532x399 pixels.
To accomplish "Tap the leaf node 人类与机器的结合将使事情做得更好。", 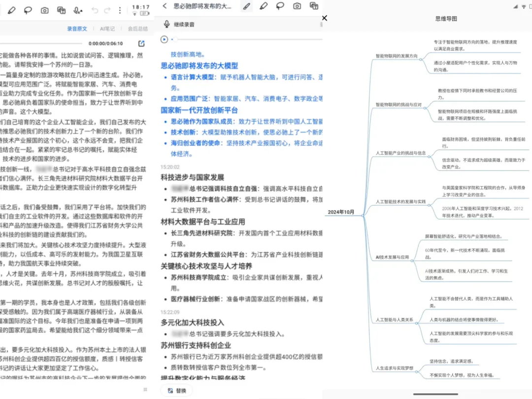I will [x=464, y=320].
